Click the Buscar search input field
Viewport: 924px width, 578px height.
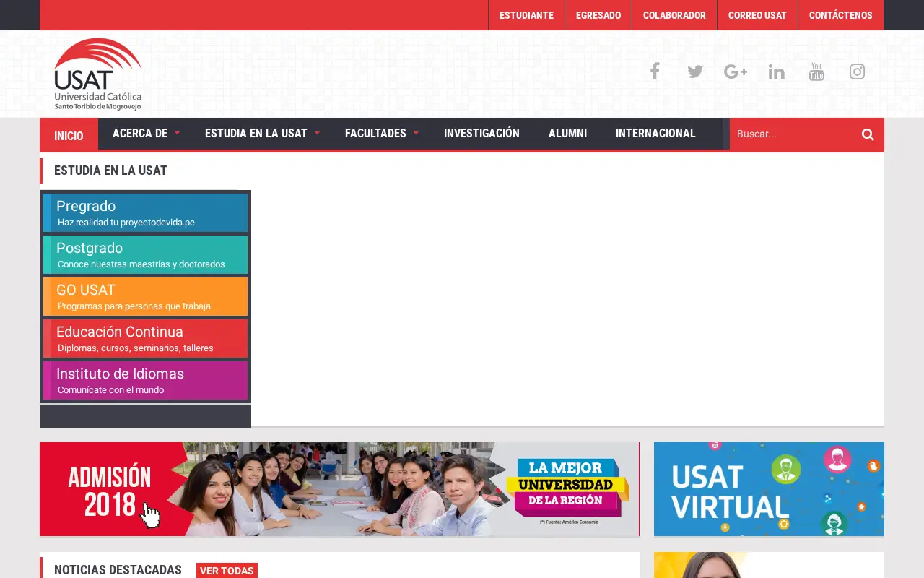[793, 134]
